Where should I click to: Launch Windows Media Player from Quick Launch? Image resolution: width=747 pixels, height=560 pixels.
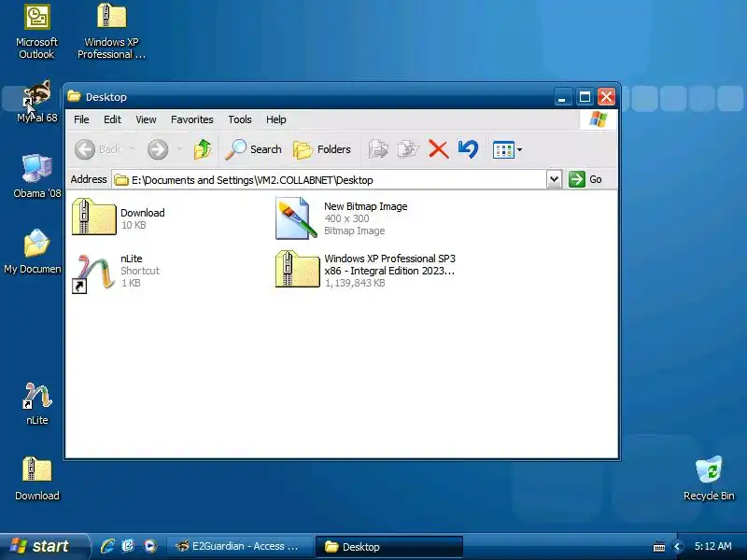[149, 546]
